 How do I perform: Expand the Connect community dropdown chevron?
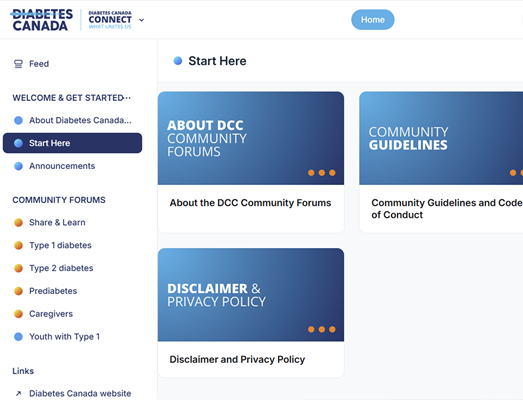coord(141,20)
